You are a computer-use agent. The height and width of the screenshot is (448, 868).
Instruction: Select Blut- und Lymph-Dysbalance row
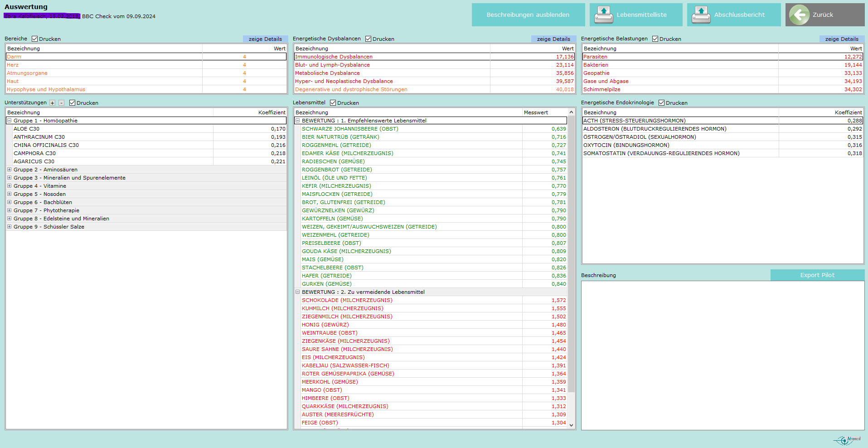(x=434, y=65)
